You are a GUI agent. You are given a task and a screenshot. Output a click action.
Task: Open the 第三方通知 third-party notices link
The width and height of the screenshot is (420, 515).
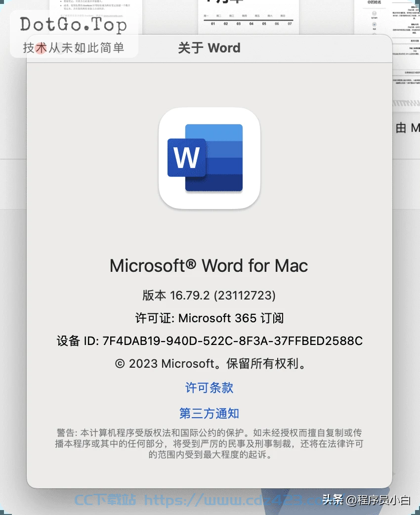pyautogui.click(x=210, y=414)
